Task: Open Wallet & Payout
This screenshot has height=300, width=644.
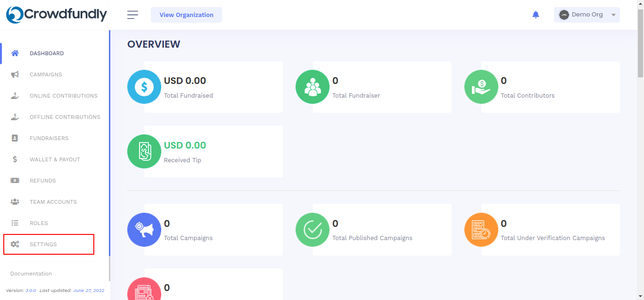Action: (55, 159)
